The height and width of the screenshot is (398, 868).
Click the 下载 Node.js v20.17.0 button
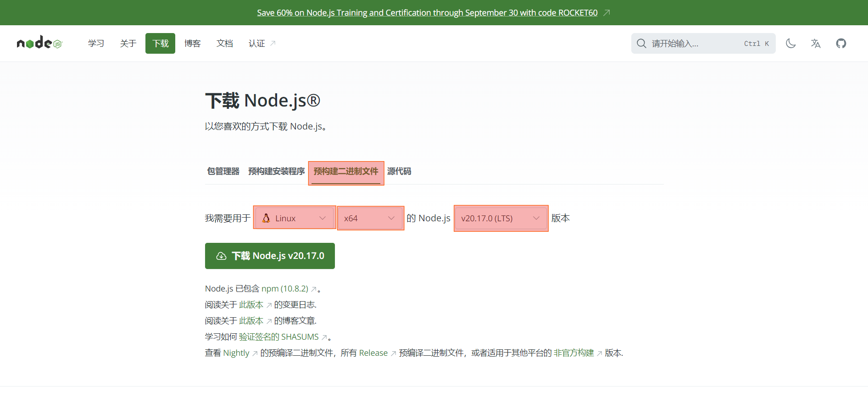point(270,256)
